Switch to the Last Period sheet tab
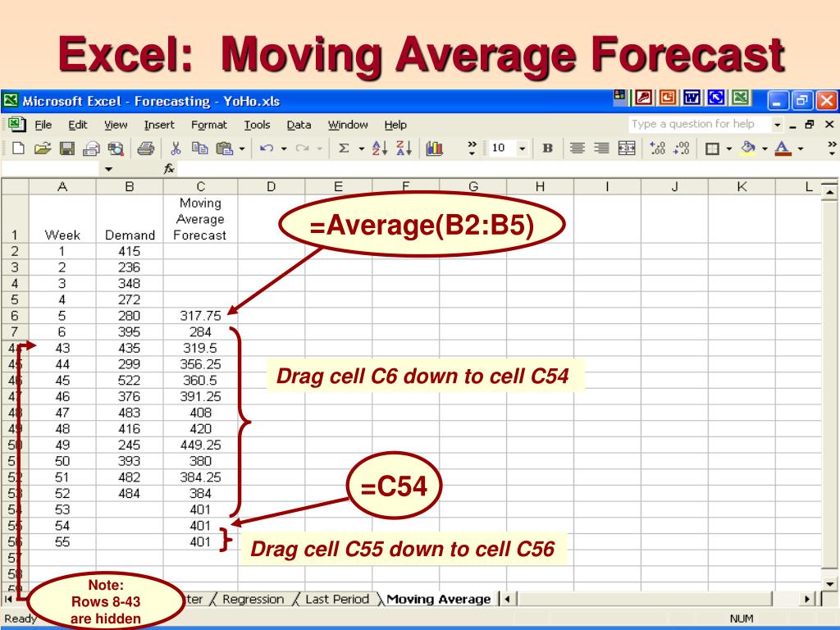 pyautogui.click(x=336, y=599)
